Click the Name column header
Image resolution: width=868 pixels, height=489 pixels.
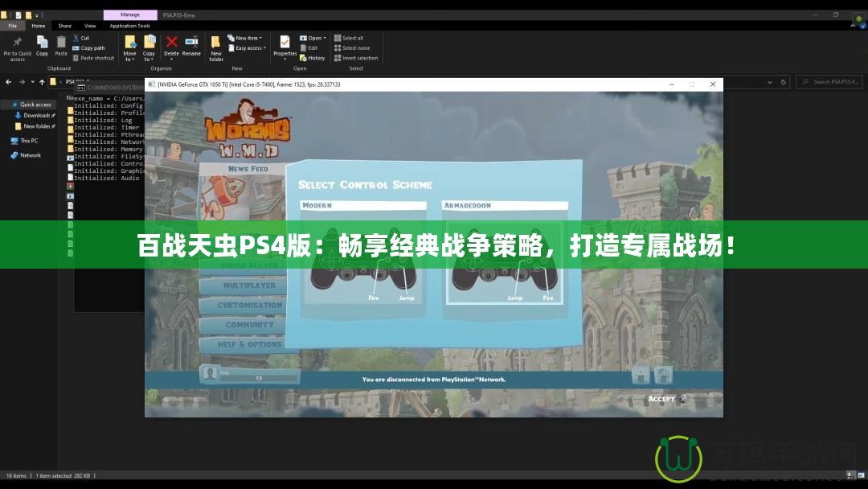point(70,97)
